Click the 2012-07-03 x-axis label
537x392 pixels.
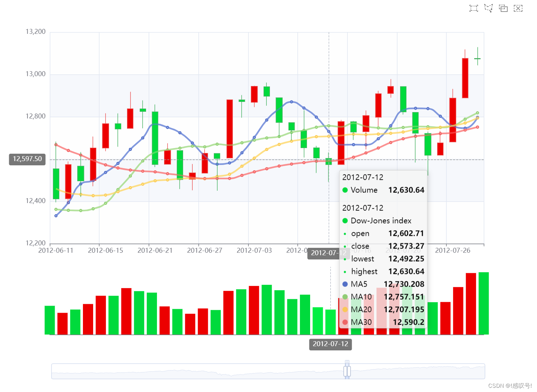click(x=254, y=250)
